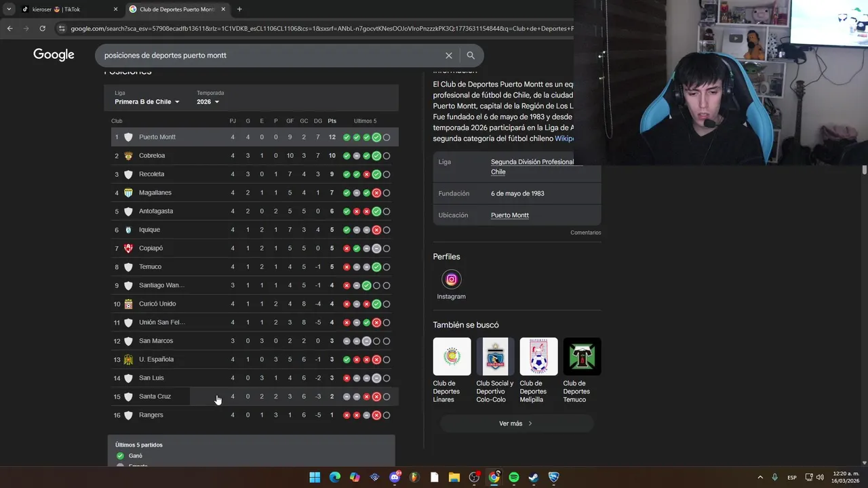868x488 pixels.
Task: Open ESP keyboard language selector
Action: [792, 477]
